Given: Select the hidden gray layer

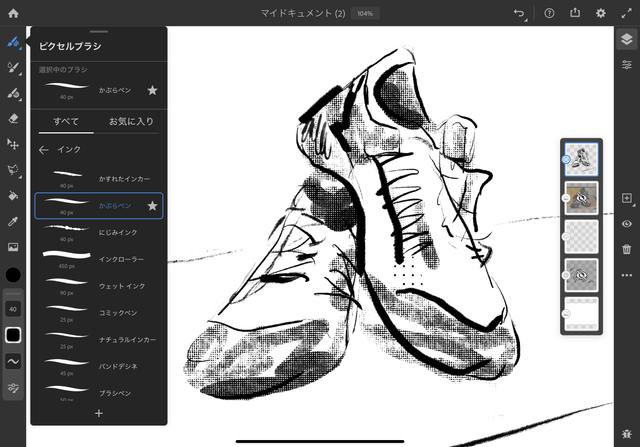Looking at the screenshot, I should [581, 275].
